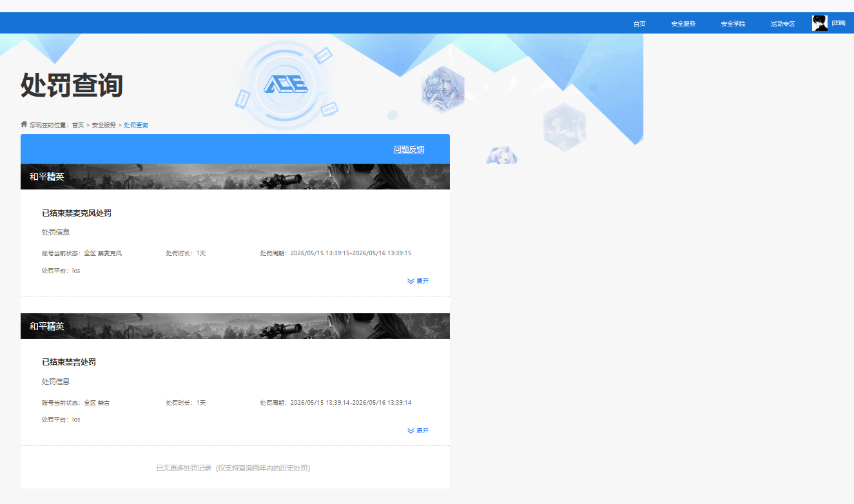Follow the 安全服务 breadcrumb link
Viewport: 854px width, 504px height.
(104, 125)
